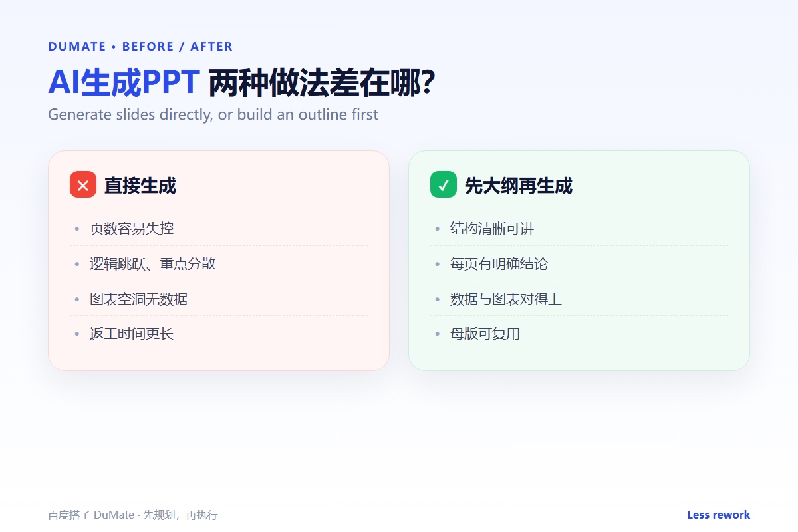Select the bullet text 结构清晰可讲

tap(492, 229)
